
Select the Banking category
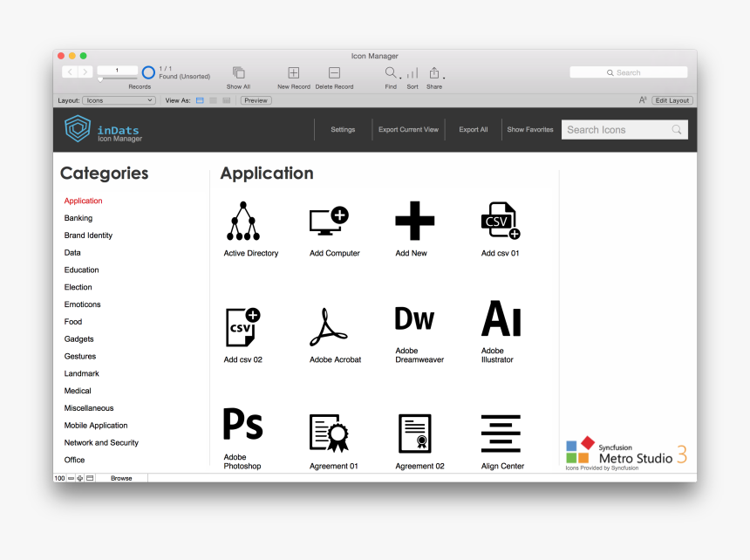(x=78, y=218)
